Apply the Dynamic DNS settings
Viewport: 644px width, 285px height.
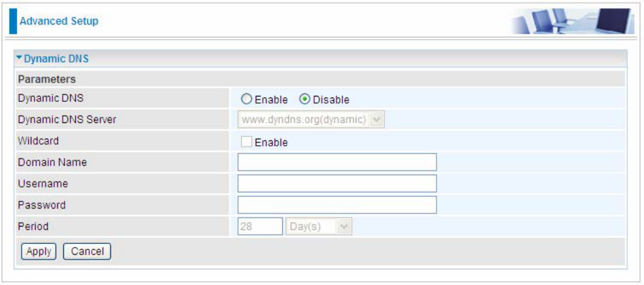pos(39,251)
